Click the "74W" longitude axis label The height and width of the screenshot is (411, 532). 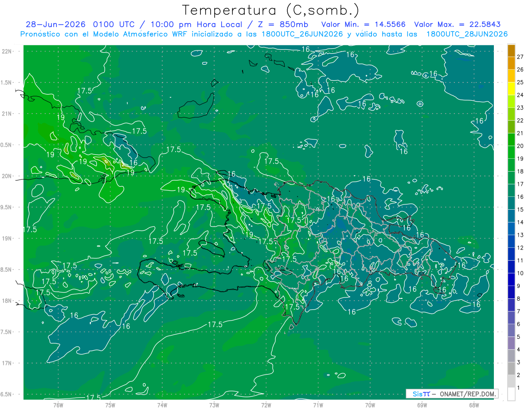(x=162, y=405)
